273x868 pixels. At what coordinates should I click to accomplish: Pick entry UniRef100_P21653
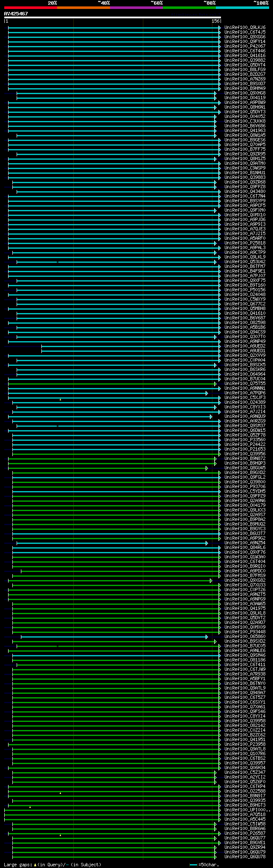[x=245, y=449]
